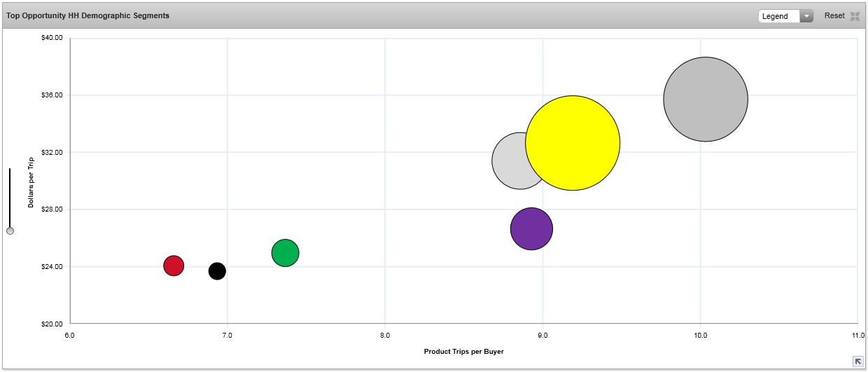Screen dimensions: 868x372
Task: Click the $40.00 y-axis label
Action: click(x=52, y=38)
